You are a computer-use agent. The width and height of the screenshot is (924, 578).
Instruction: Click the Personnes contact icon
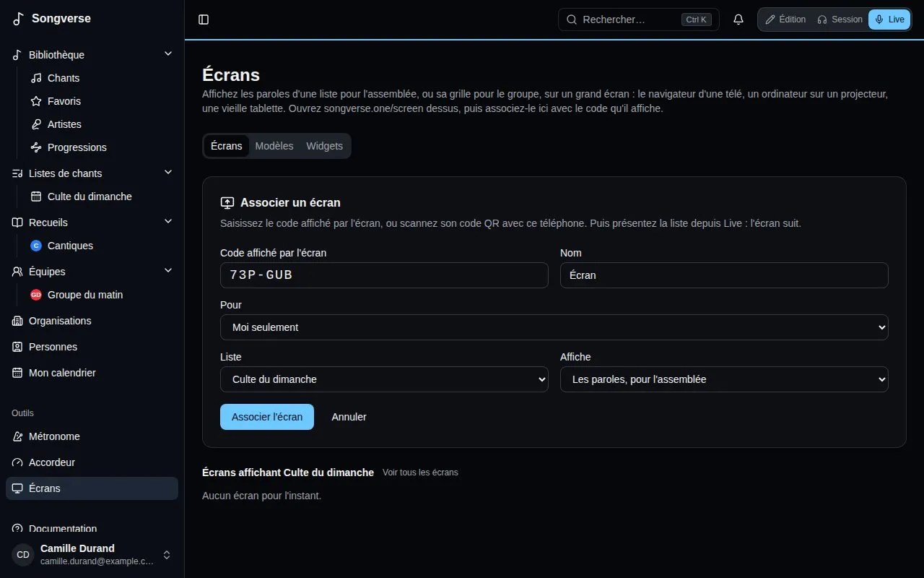coord(17,347)
